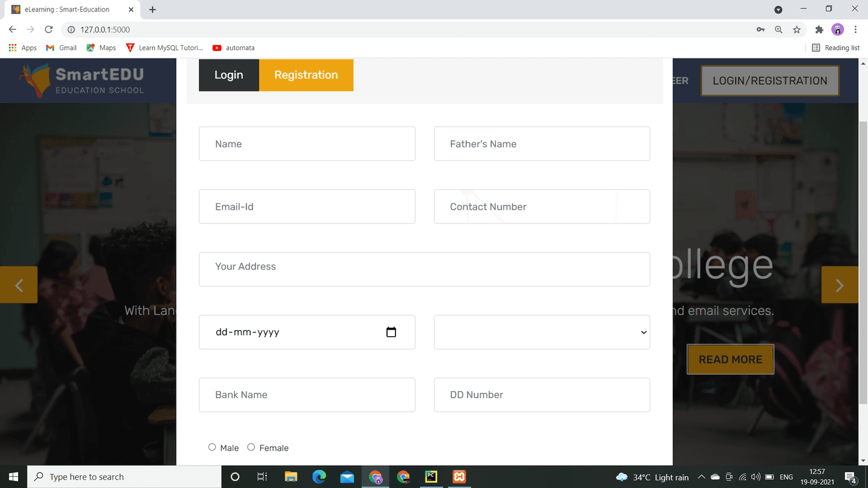The image size is (868, 488).
Task: Click the Father's Name field
Action: point(542,143)
